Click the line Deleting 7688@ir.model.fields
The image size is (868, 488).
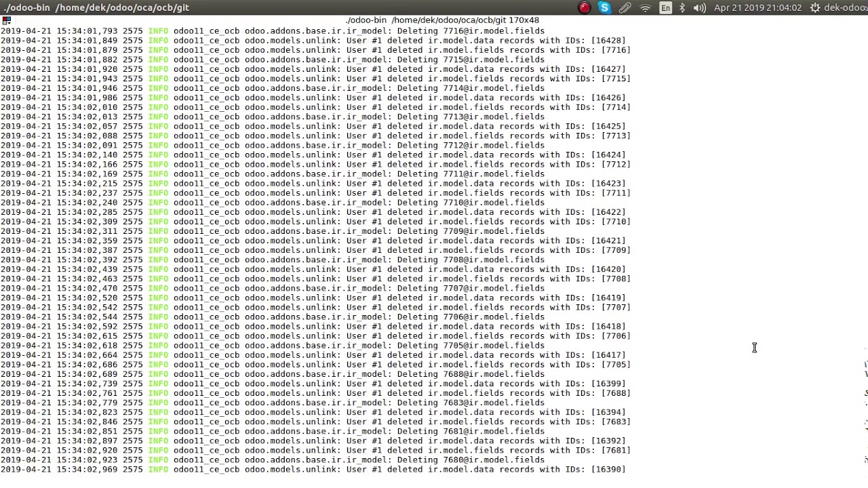[471, 374]
